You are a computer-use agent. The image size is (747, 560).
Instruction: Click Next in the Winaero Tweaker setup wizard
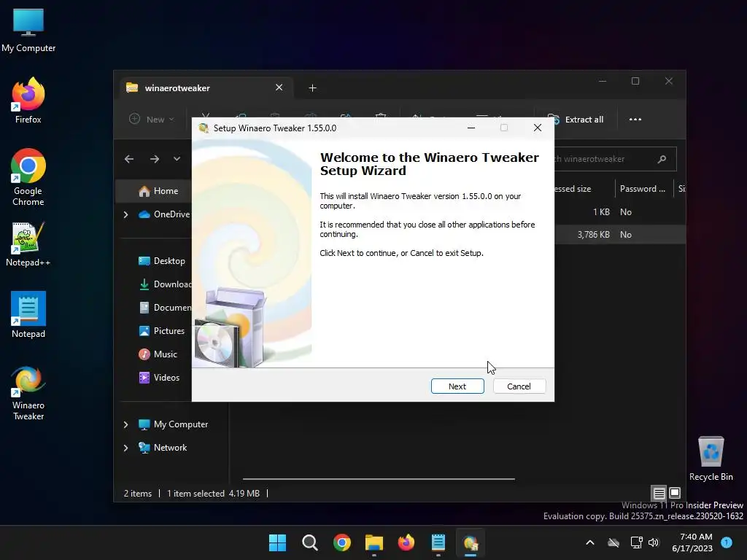pos(457,386)
